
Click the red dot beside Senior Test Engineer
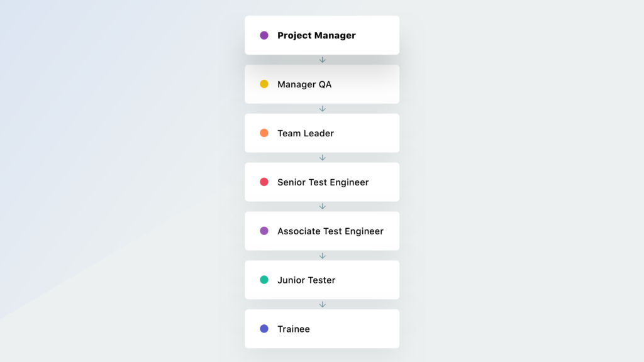point(264,182)
